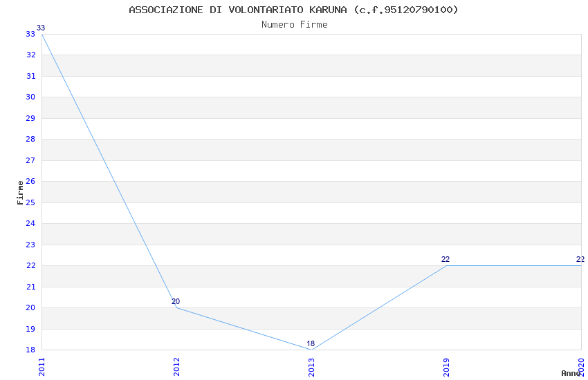
Task: Click the x-axis year label 2013
Action: [311, 367]
